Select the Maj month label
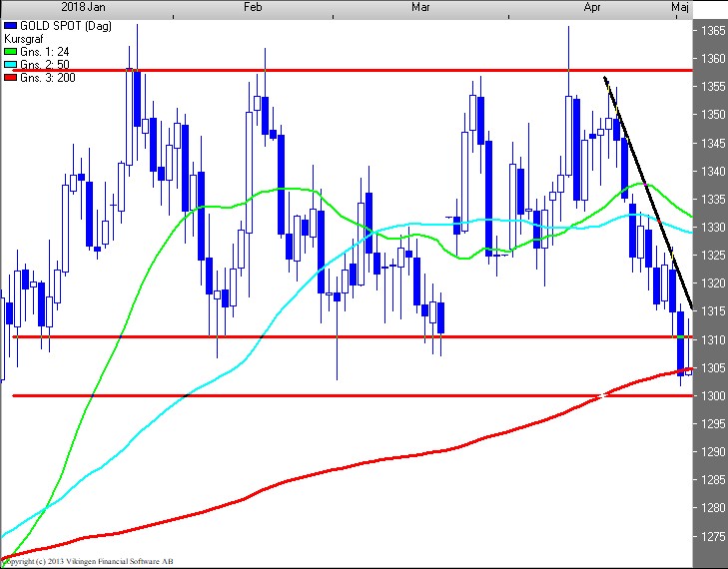 coord(678,7)
